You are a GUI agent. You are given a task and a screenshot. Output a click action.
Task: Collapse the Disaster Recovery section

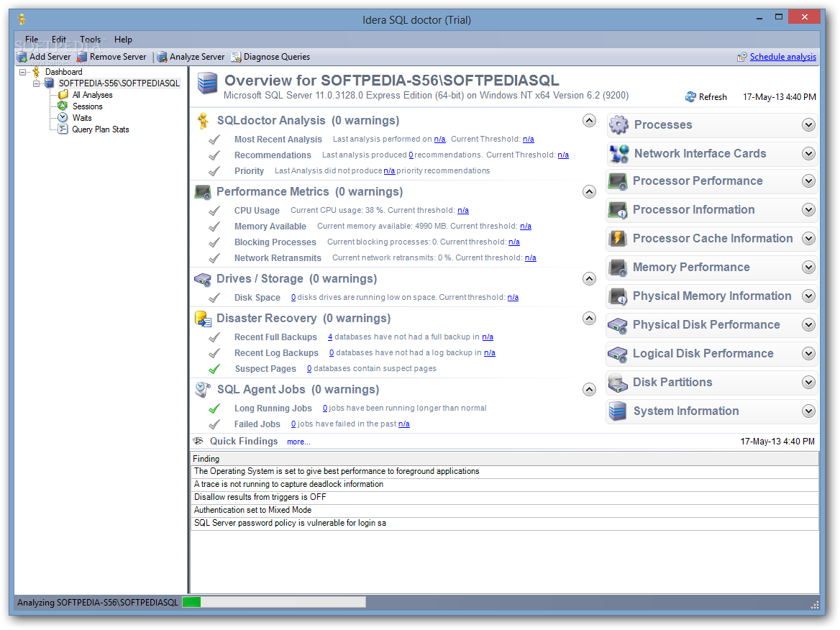point(589,318)
